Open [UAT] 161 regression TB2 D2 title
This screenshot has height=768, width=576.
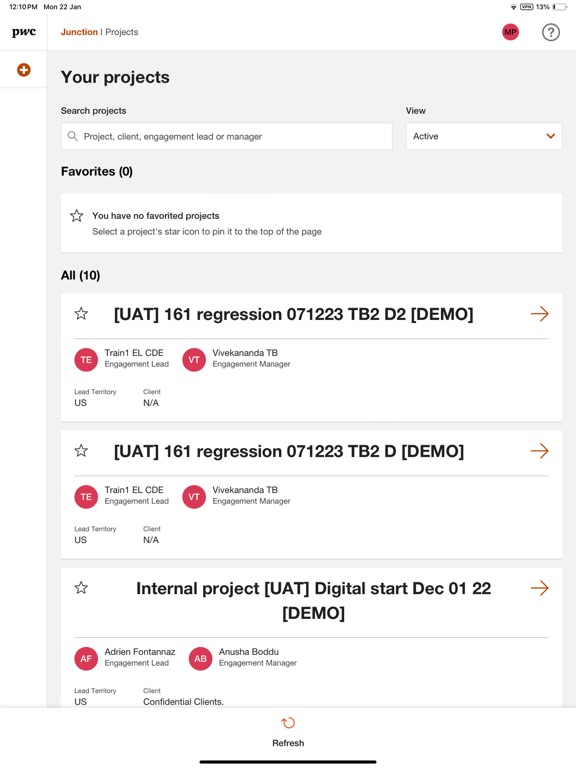293,314
